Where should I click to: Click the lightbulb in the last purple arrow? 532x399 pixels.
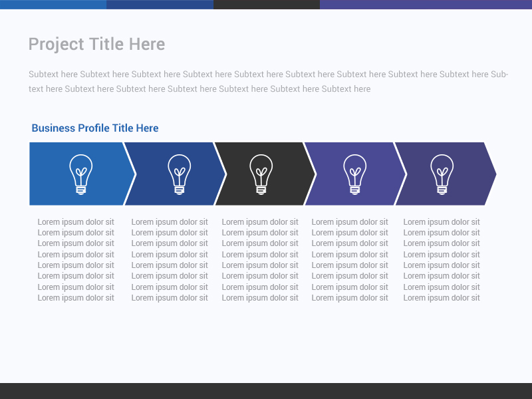(442, 174)
